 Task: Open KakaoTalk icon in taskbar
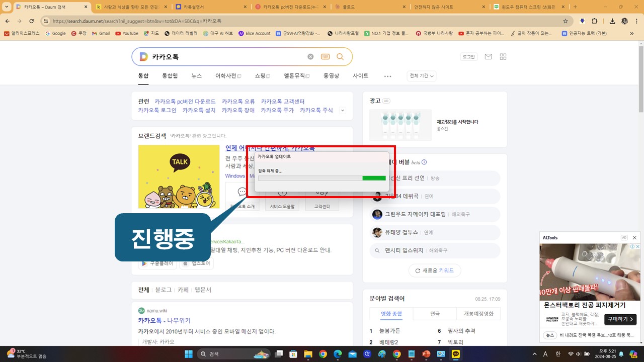pos(456,354)
